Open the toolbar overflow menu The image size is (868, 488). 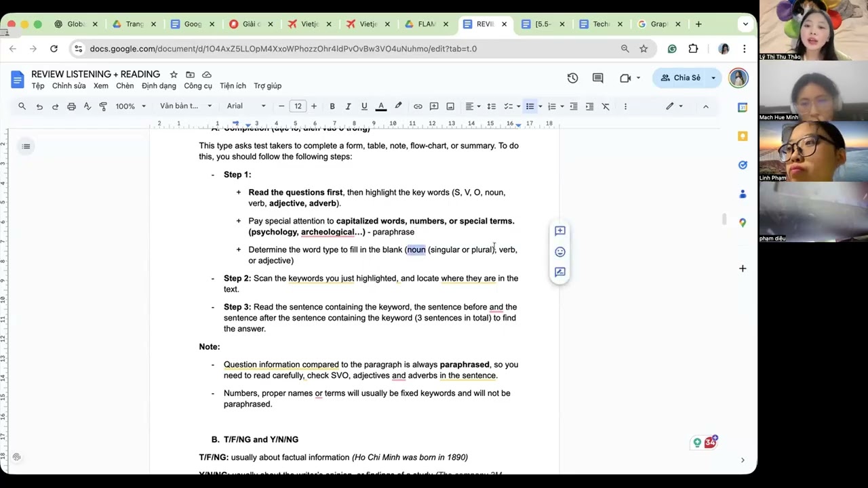tap(625, 106)
